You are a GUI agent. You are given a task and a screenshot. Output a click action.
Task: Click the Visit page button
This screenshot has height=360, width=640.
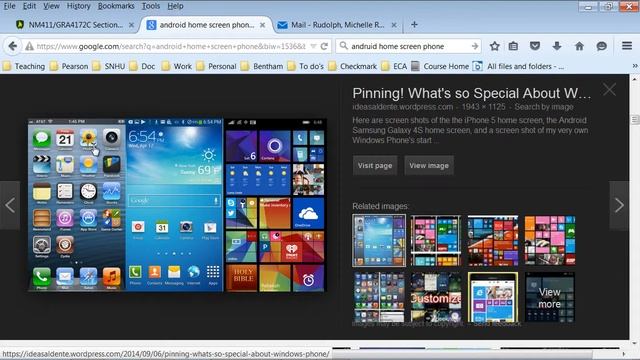(375, 165)
